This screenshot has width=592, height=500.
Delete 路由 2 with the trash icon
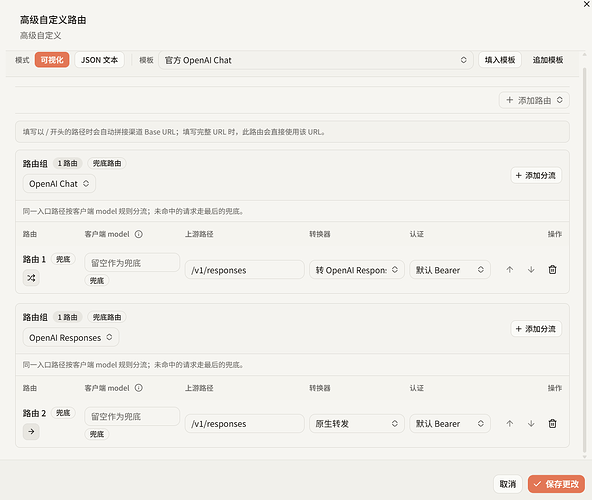552,423
